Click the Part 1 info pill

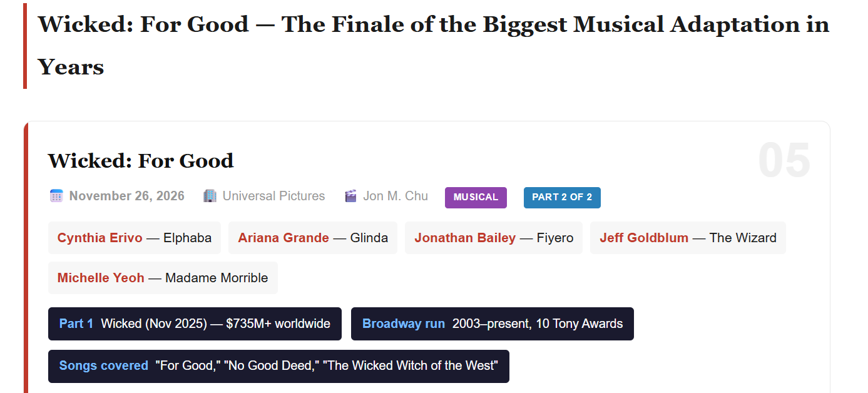tap(195, 324)
